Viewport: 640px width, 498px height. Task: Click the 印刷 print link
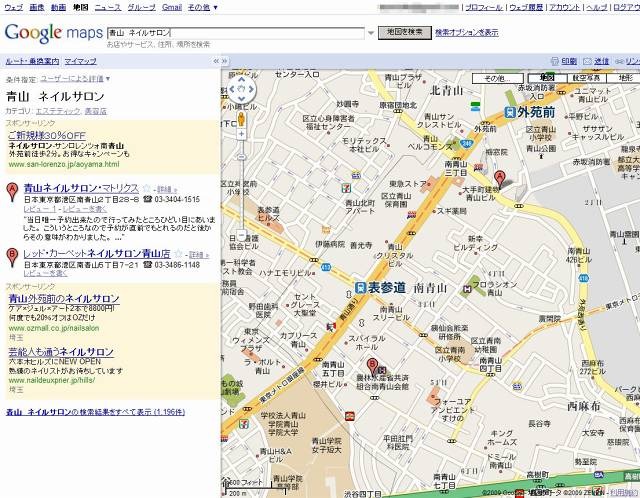coord(569,61)
